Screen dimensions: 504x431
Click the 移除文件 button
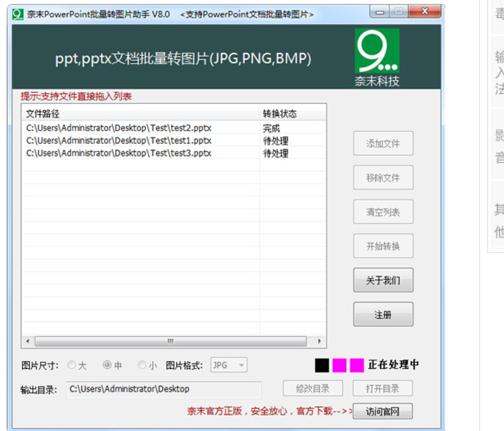[383, 178]
